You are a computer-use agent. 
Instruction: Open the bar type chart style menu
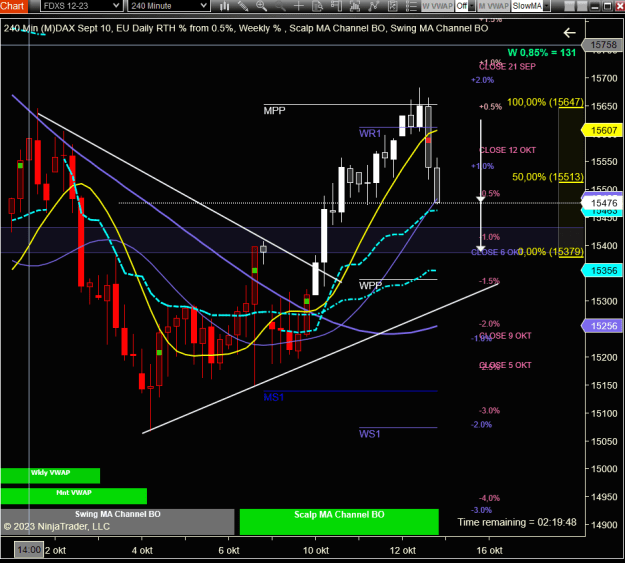225,6
